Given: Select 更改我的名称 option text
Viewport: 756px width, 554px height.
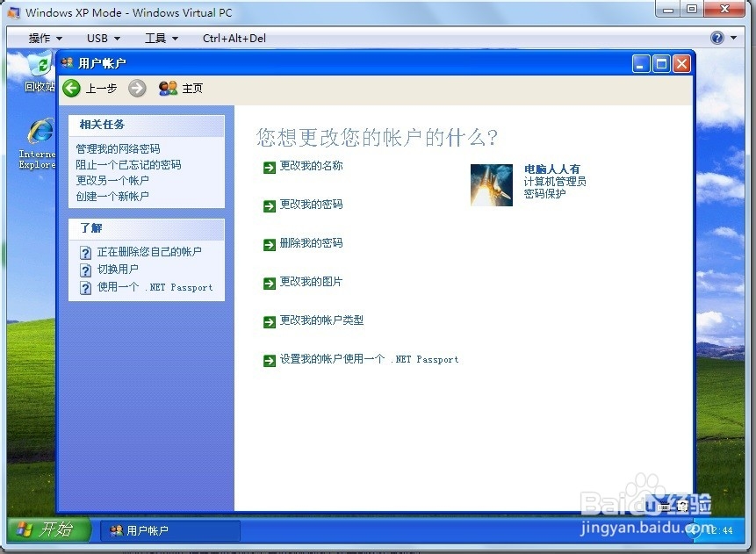Looking at the screenshot, I should click(311, 166).
